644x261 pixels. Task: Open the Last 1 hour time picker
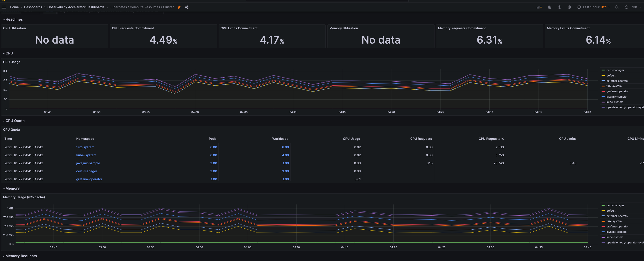594,7
